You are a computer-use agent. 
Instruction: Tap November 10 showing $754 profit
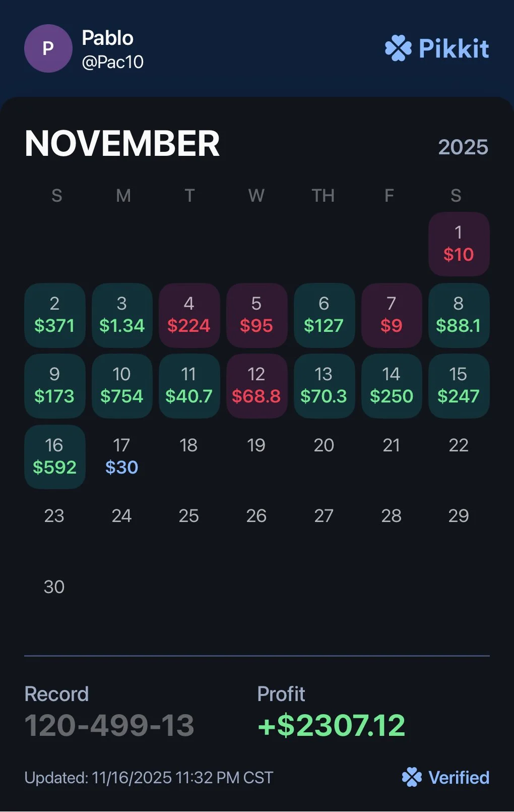coord(122,386)
